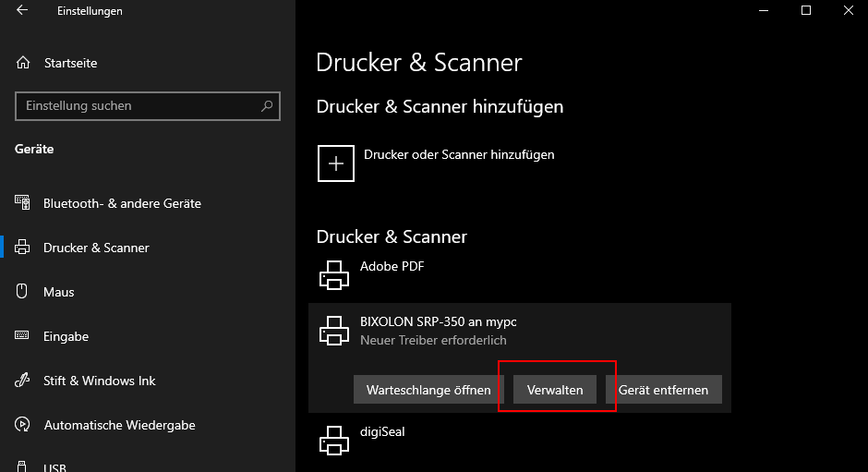
Task: Click the Eingabe keyboard icon
Action: tap(23, 336)
